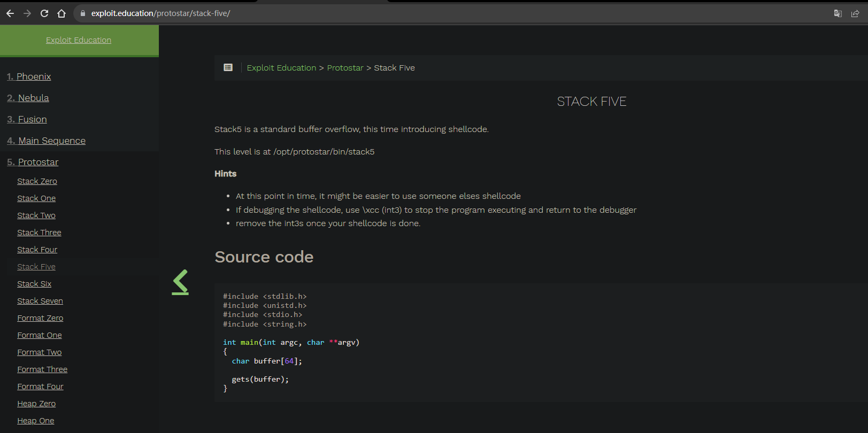Open the translate page icon
This screenshot has width=868, height=433.
pyautogui.click(x=838, y=13)
